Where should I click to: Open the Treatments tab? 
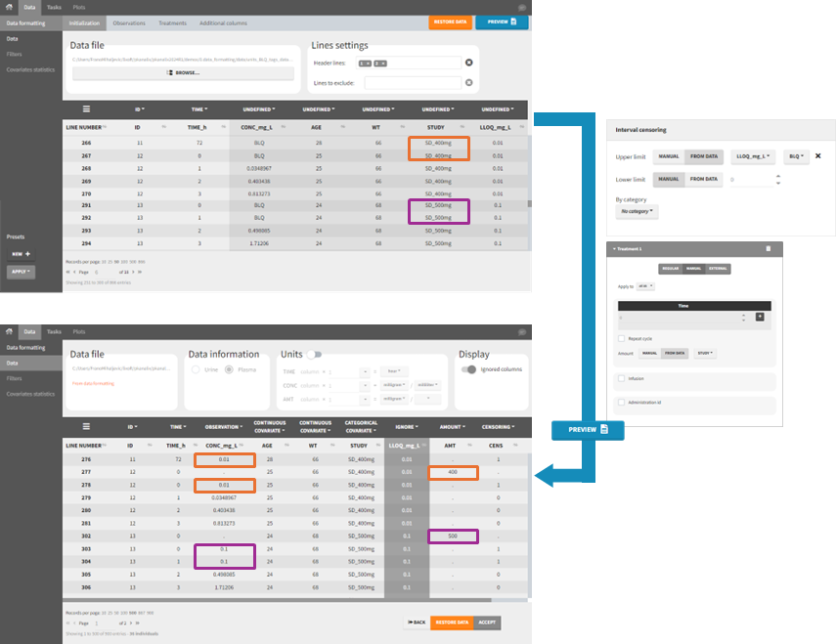point(172,22)
